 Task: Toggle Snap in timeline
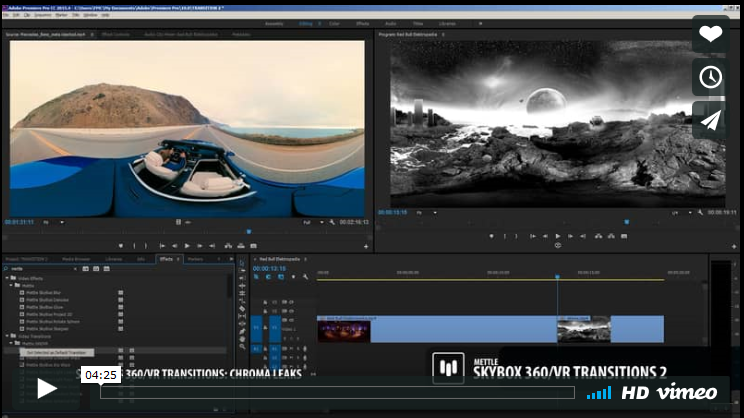coord(269,277)
